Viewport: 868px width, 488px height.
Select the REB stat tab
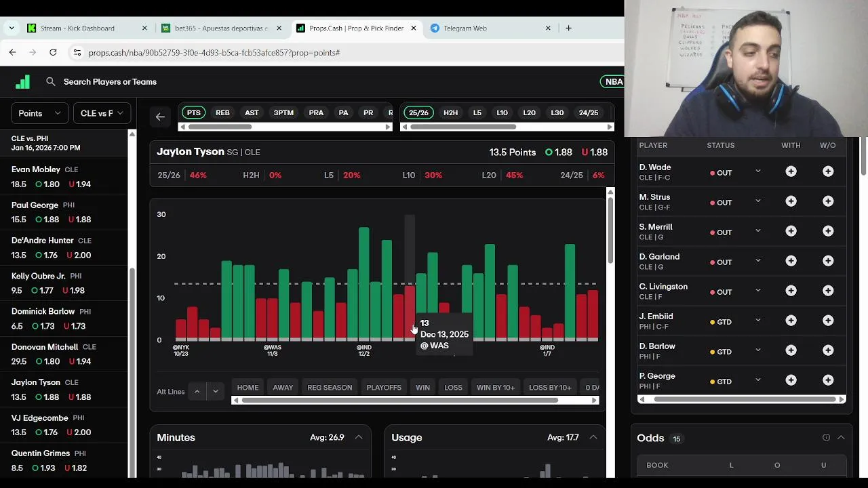pos(222,113)
